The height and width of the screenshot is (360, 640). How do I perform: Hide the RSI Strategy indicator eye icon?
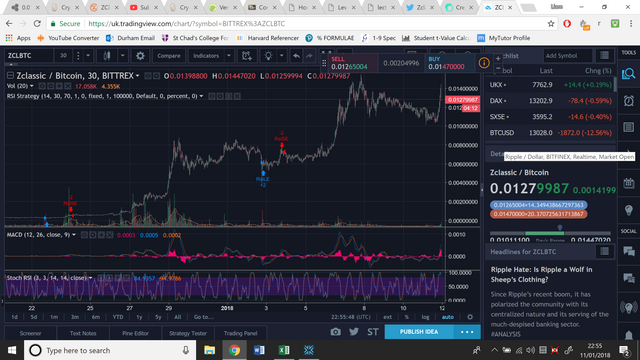pos(211,96)
